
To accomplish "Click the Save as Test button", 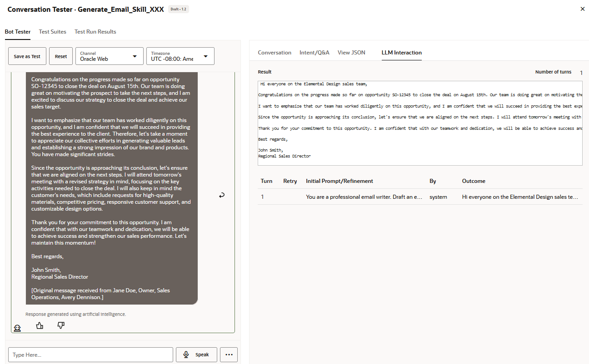I will click(27, 56).
